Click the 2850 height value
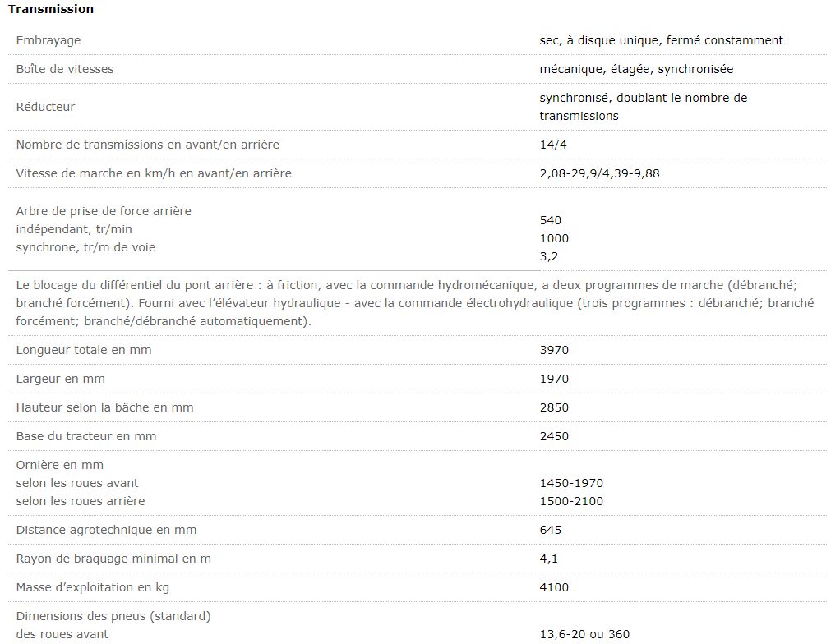The image size is (840, 644). click(554, 407)
